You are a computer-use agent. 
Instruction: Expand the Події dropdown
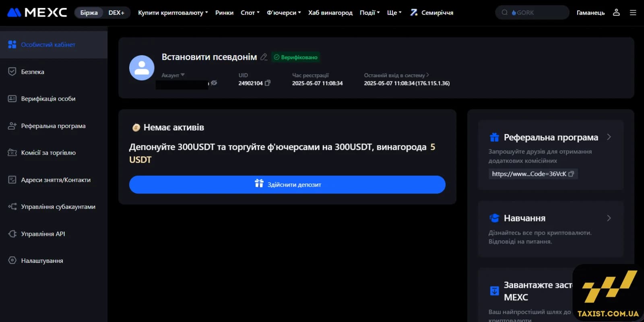pos(369,12)
